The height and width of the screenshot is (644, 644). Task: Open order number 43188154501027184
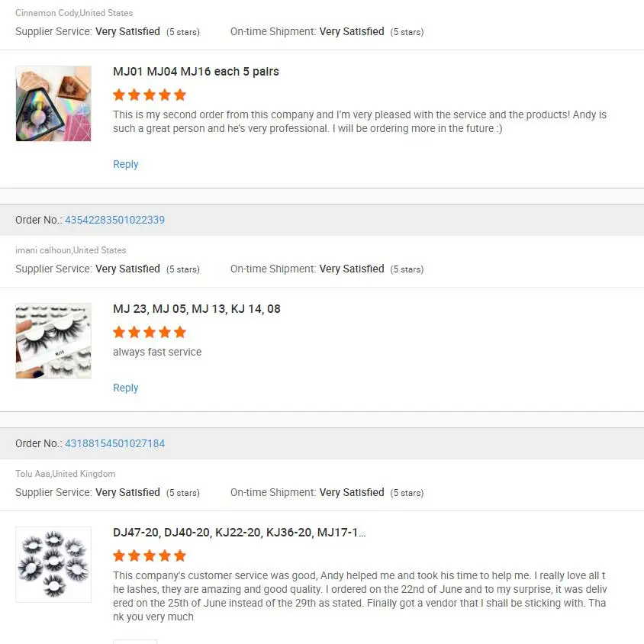[114, 443]
